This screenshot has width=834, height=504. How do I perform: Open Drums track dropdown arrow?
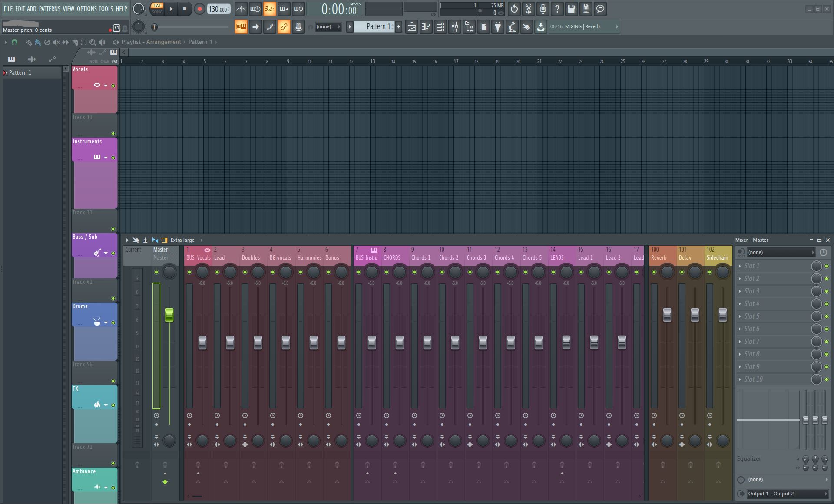(x=106, y=323)
